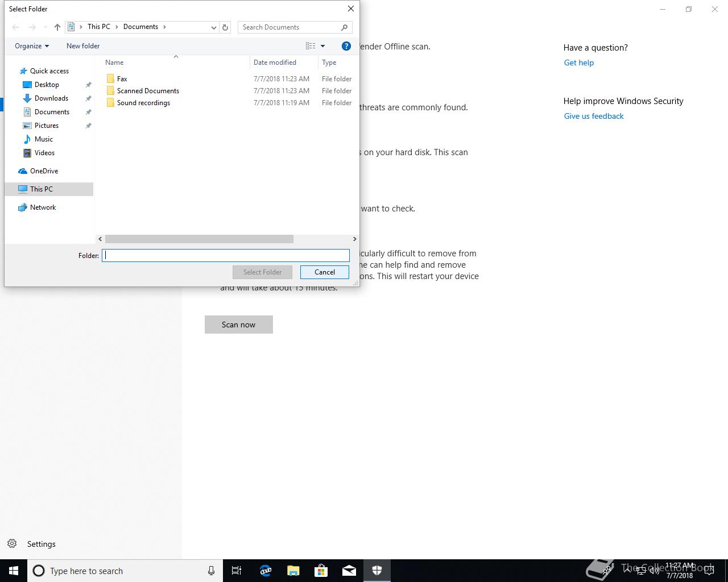This screenshot has height=582, width=728.
Task: Refresh the Documents folder view
Action: (x=225, y=27)
